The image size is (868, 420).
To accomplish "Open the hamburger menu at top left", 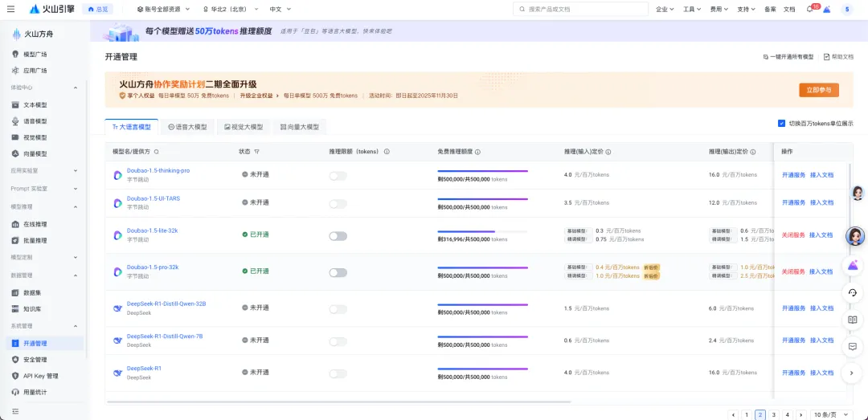I will 11,9.
